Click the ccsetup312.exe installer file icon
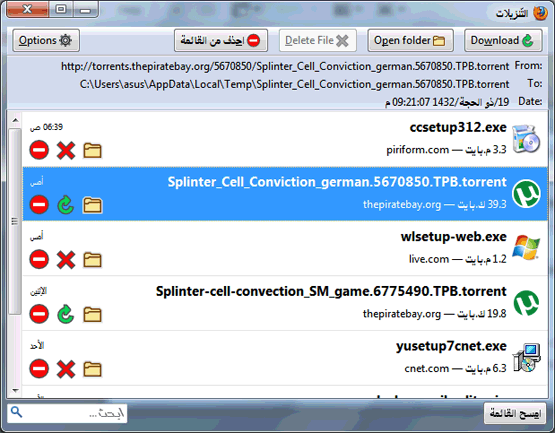Viewport: 555px width, 433px height. (526, 139)
